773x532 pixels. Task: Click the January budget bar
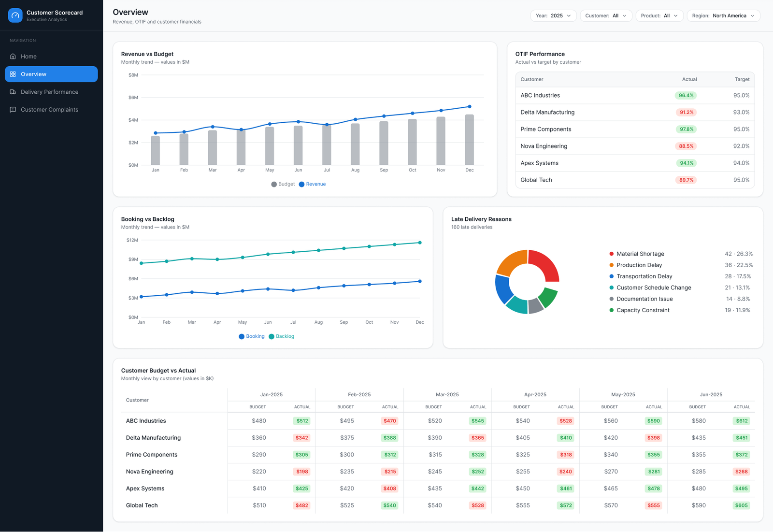click(x=156, y=151)
